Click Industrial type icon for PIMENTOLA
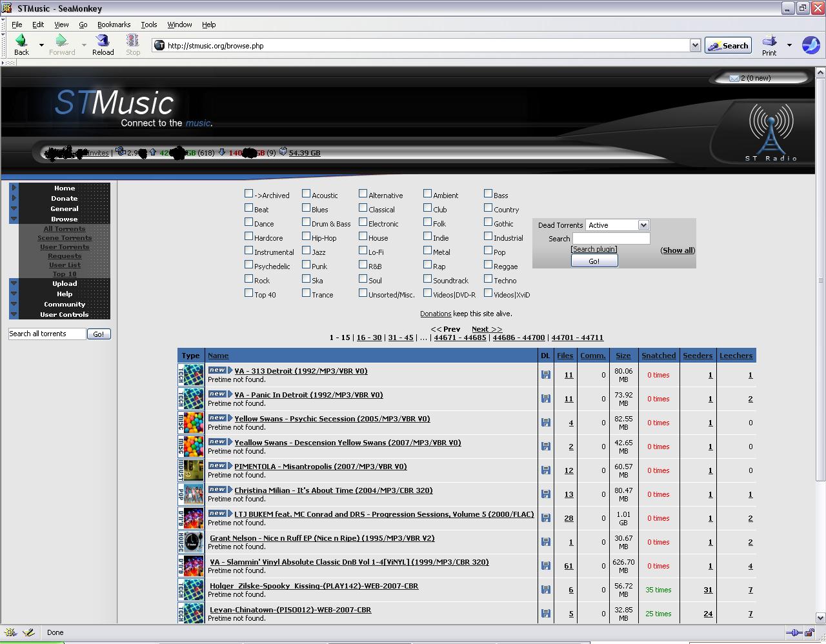The width and height of the screenshot is (826, 644). click(x=191, y=470)
